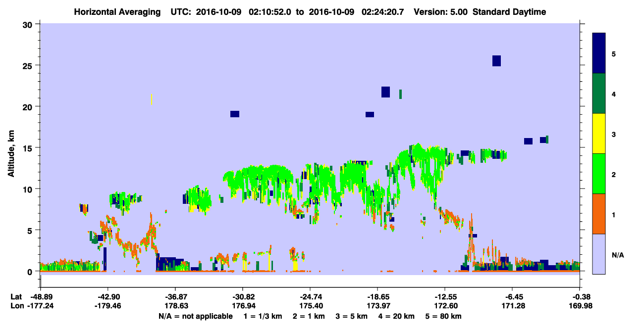The height and width of the screenshot is (330, 644).
Task: Click the latitude value -36.87
Action: tap(175, 296)
